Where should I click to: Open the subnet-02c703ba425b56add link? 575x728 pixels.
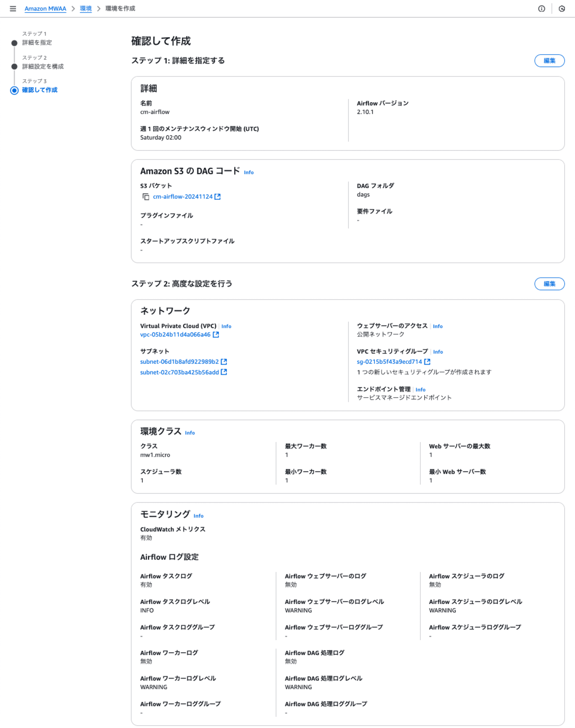click(x=179, y=372)
